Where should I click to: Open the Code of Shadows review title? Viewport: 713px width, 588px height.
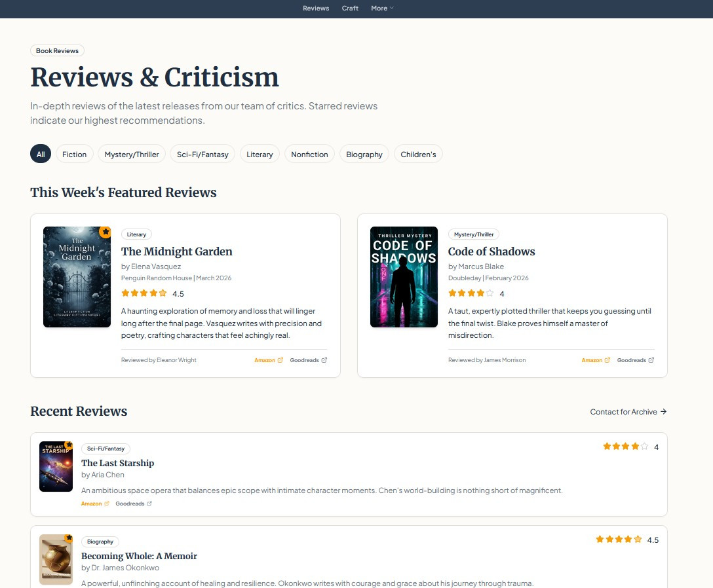click(491, 251)
